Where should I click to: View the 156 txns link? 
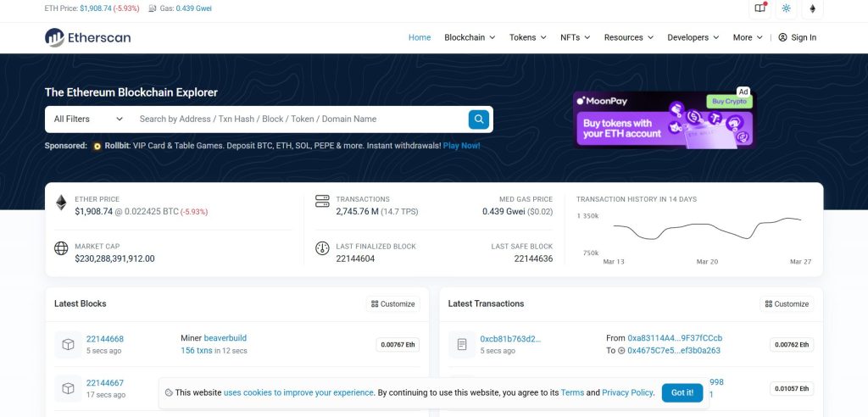196,351
